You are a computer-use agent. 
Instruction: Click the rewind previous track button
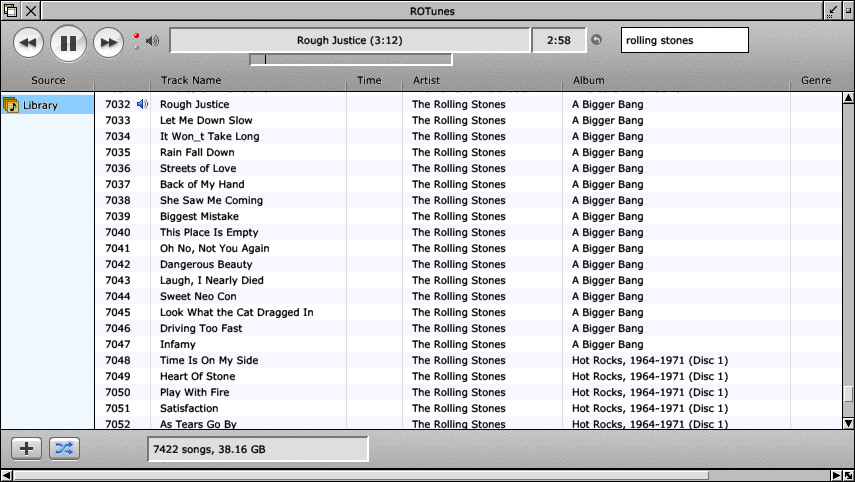pyautogui.click(x=28, y=43)
